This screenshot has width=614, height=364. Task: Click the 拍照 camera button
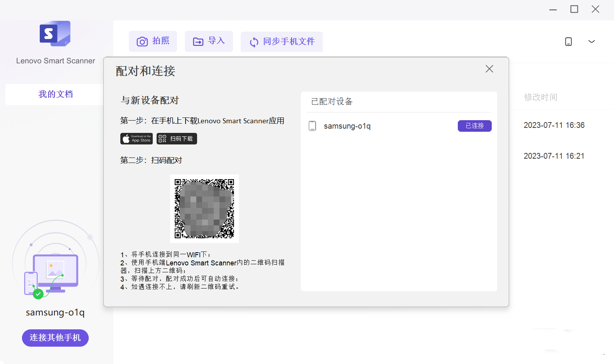click(x=153, y=41)
